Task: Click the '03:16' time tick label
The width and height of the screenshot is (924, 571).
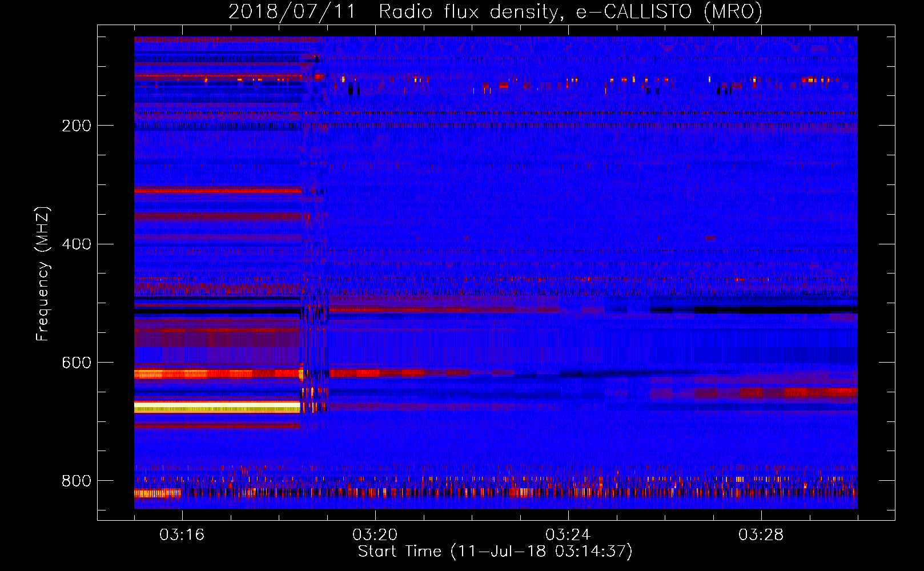Action: 182,535
